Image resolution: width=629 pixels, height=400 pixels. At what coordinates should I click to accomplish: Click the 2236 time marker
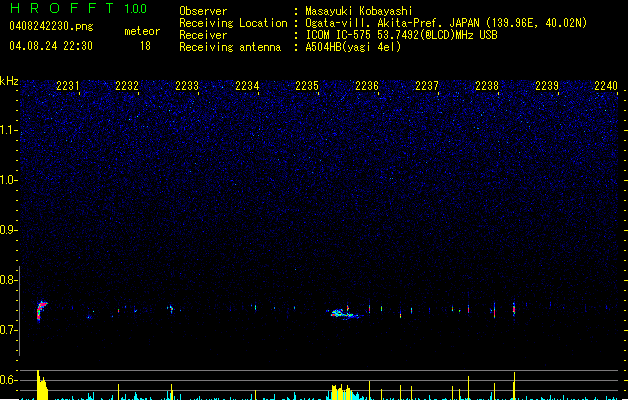pos(367,86)
